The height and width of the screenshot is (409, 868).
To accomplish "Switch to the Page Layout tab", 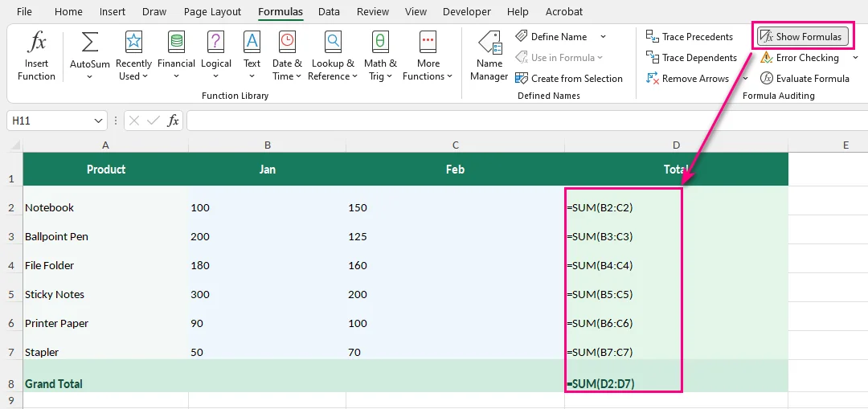I will point(212,11).
